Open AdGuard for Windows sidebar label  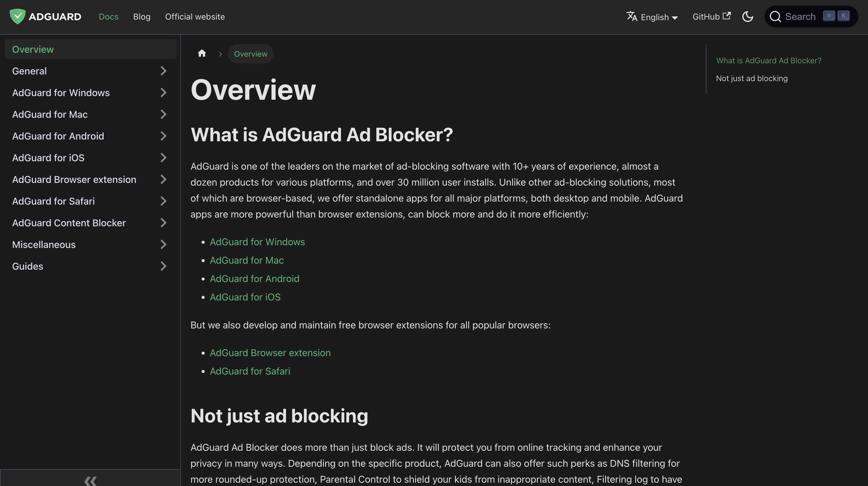(x=61, y=92)
